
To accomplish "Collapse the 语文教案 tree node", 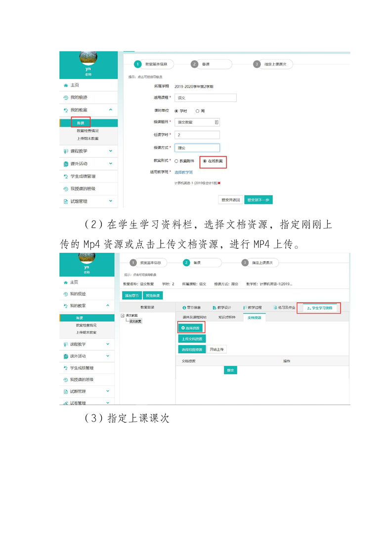I will point(123,316).
